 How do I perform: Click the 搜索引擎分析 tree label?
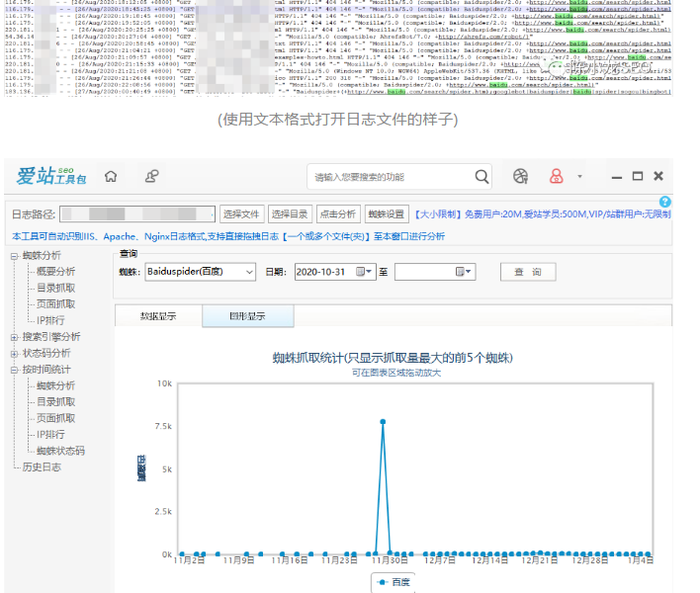click(51, 337)
